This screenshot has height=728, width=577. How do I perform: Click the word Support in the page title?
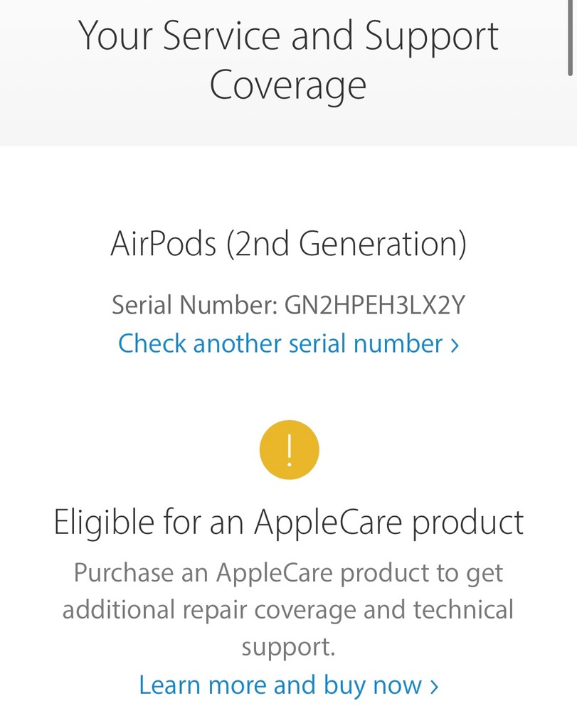(432, 36)
